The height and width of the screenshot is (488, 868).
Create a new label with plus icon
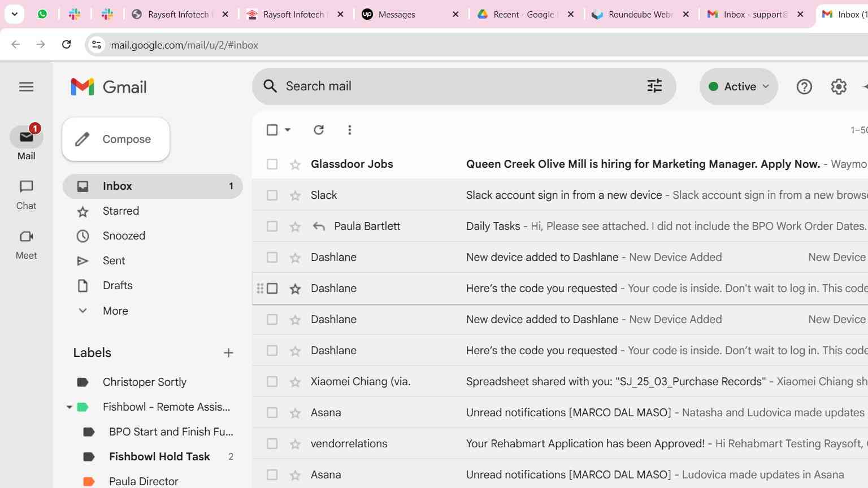click(228, 352)
